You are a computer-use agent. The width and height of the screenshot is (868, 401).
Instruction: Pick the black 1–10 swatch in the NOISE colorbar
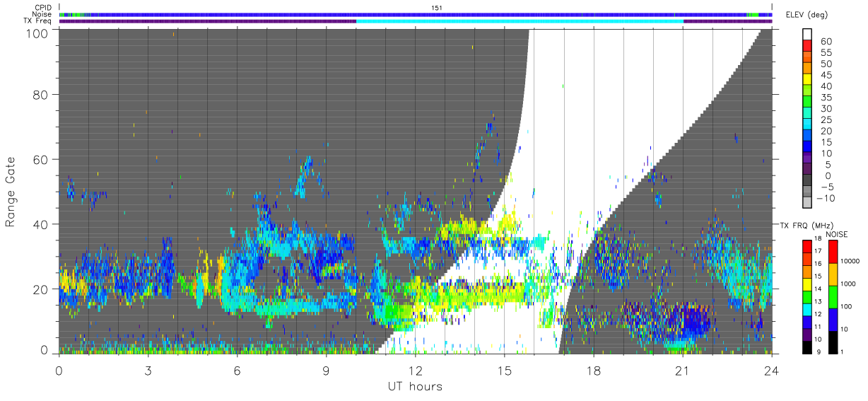[833, 341]
